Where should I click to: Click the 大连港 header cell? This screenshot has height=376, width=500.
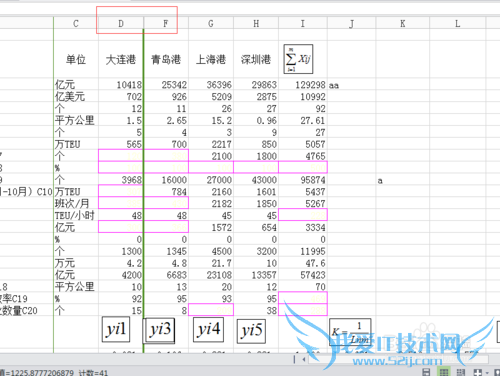(x=121, y=59)
